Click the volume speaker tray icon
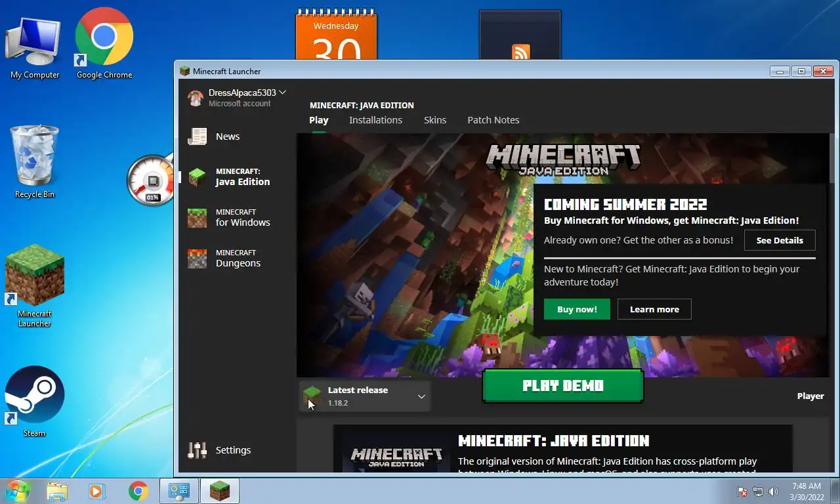 (x=774, y=492)
